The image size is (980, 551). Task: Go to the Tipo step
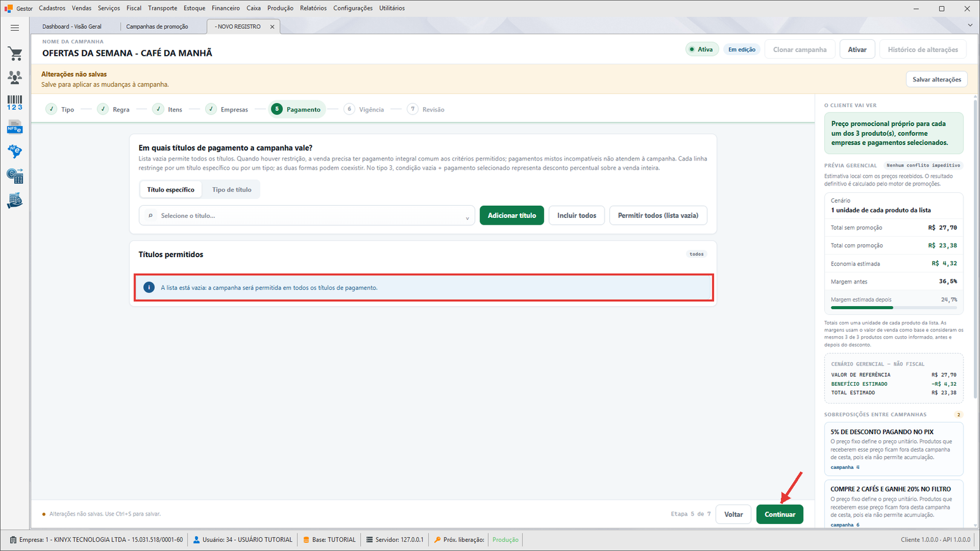(60, 110)
